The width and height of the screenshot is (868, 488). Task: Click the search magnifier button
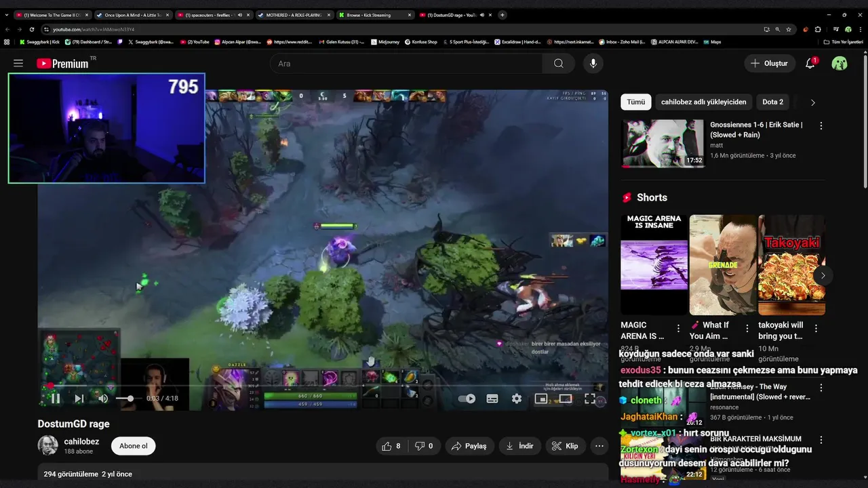(x=558, y=63)
